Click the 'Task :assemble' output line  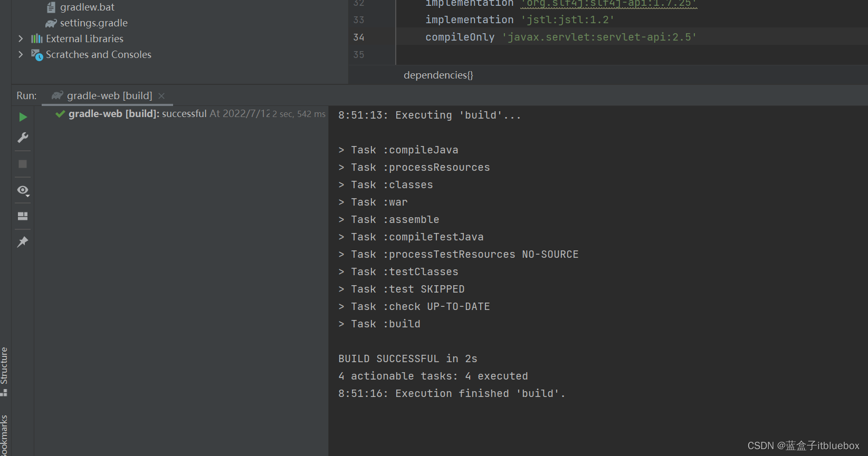click(x=389, y=220)
